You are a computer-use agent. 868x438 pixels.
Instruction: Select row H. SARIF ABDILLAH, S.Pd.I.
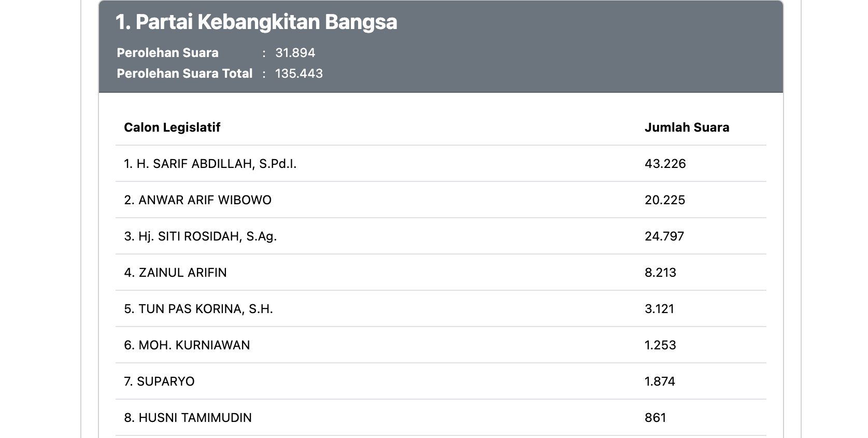click(440, 164)
